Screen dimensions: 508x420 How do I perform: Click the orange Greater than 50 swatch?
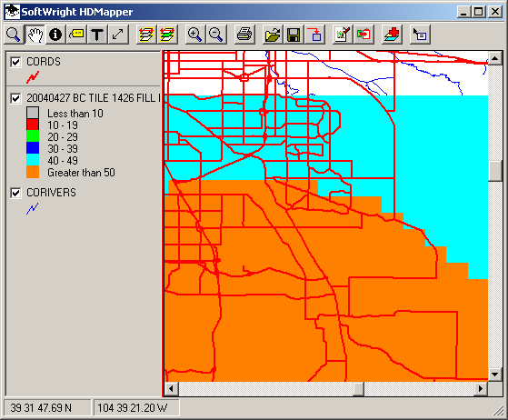pos(33,172)
